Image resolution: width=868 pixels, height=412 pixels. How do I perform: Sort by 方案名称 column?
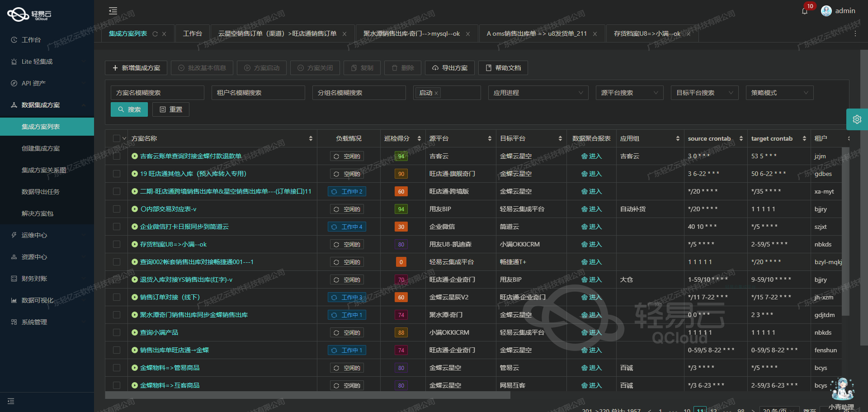coord(311,138)
